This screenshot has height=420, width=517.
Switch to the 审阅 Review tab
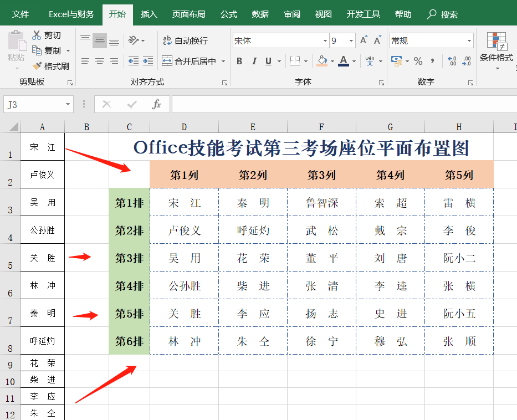click(292, 14)
